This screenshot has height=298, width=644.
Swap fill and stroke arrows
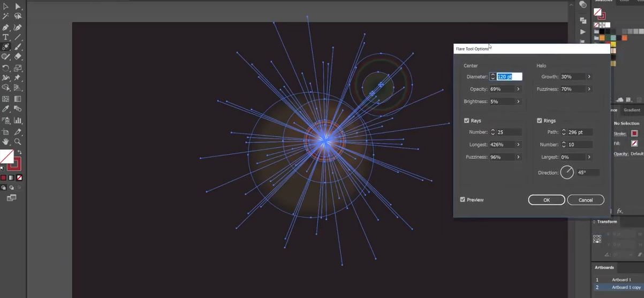[x=20, y=152]
